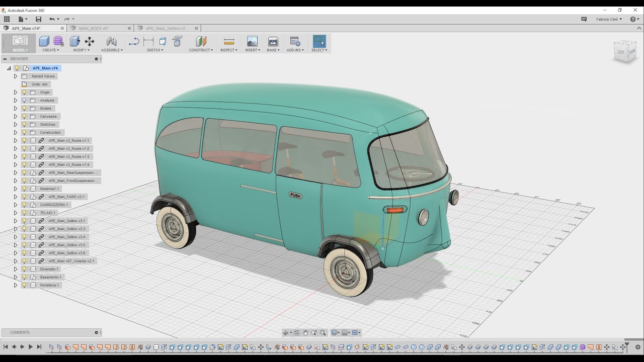Hide Mostrina1:1 using its light bulb
Viewport: 644px width, 362px height.
24,189
